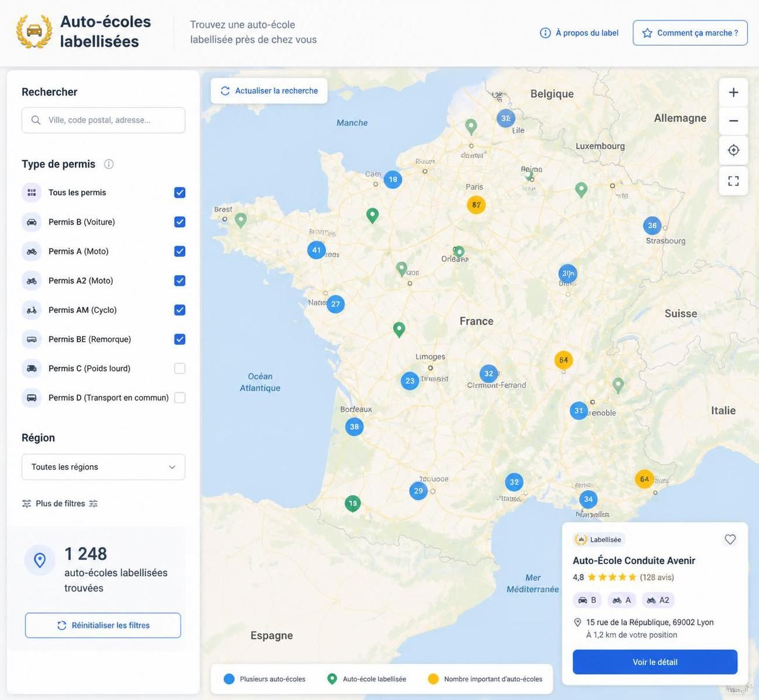Check Permis D (Transport en commun)

point(180,398)
